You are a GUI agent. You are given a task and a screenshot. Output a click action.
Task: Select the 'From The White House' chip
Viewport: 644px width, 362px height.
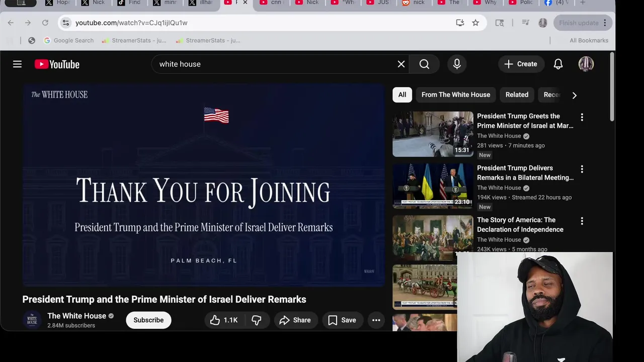455,95
